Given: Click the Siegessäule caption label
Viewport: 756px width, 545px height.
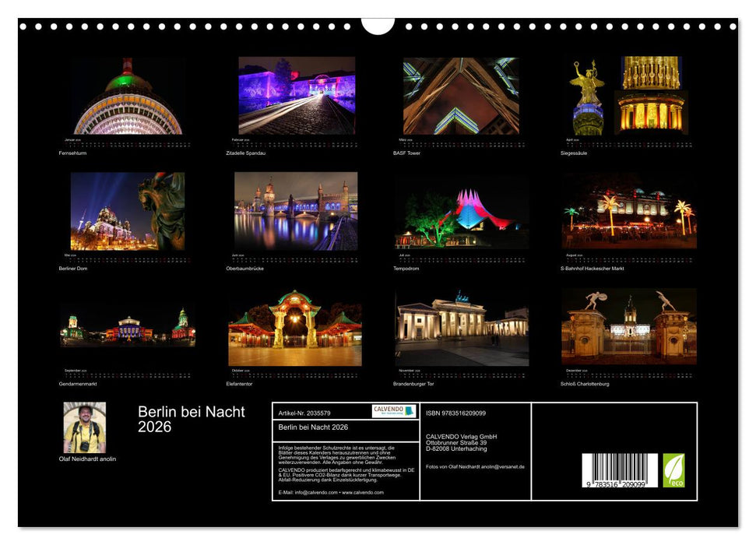Looking at the screenshot, I should (576, 153).
